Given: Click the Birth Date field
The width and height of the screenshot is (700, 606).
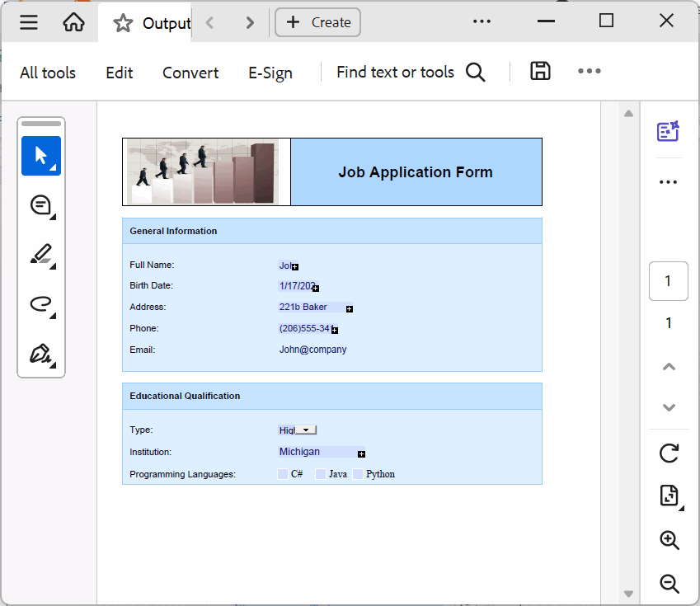Looking at the screenshot, I should click(298, 286).
